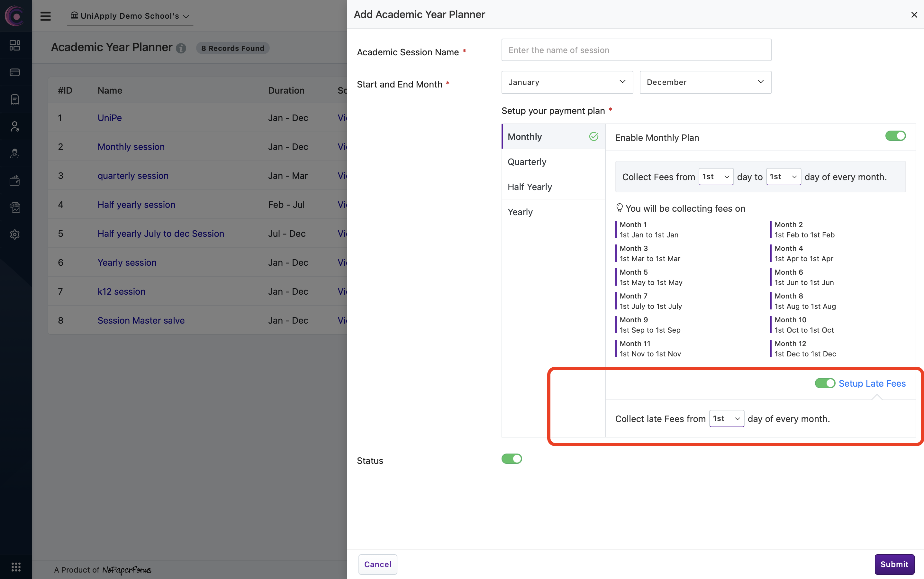Open the student profile icon in sidebar
This screenshot has width=924, height=579.
click(x=15, y=153)
